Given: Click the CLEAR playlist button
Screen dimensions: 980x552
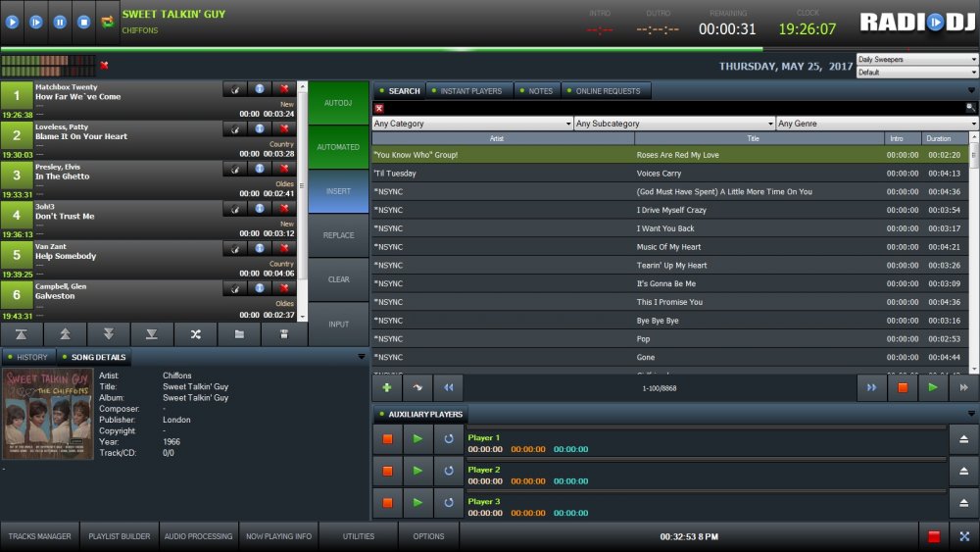Looking at the screenshot, I should pos(338,279).
